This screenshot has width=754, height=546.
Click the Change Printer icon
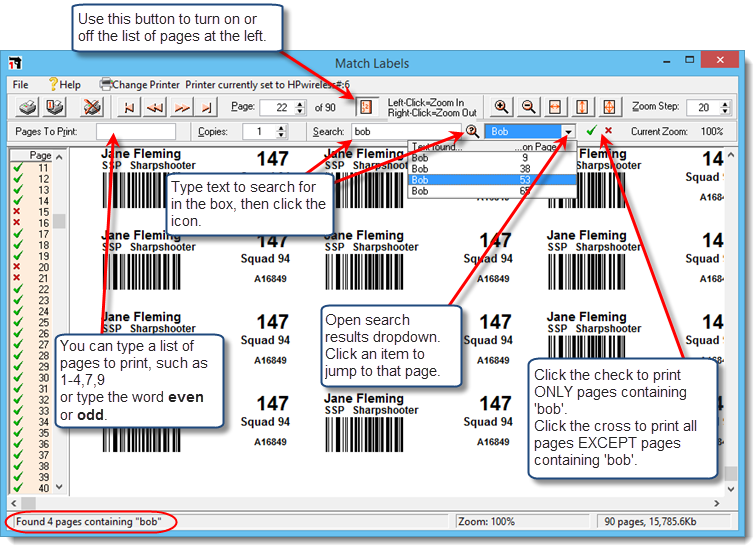click(x=105, y=84)
